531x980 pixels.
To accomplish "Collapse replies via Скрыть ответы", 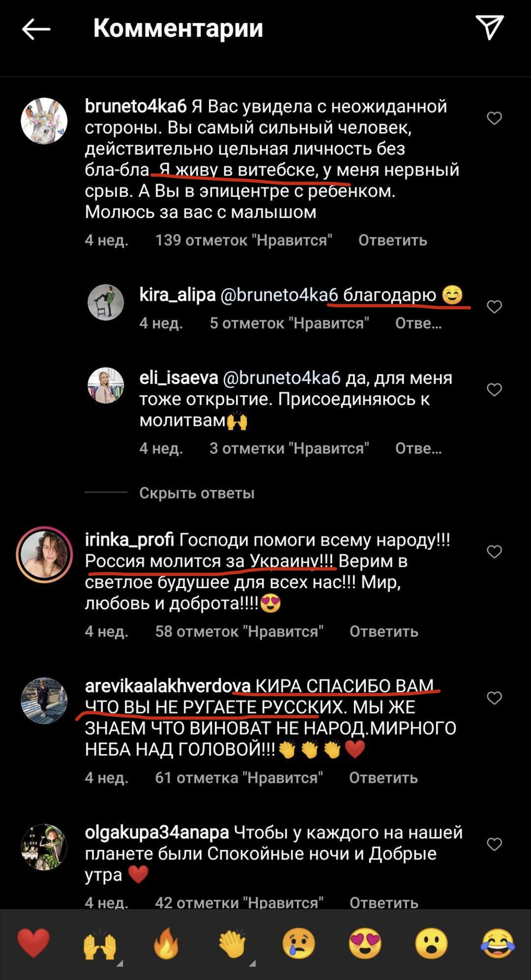I will pos(197,493).
